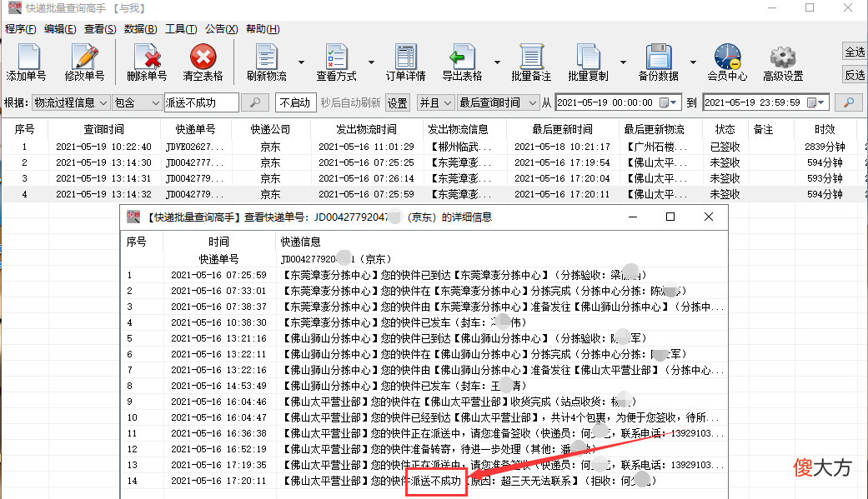Open the 公告(X) menu
The width and height of the screenshot is (868, 499).
pyautogui.click(x=222, y=29)
